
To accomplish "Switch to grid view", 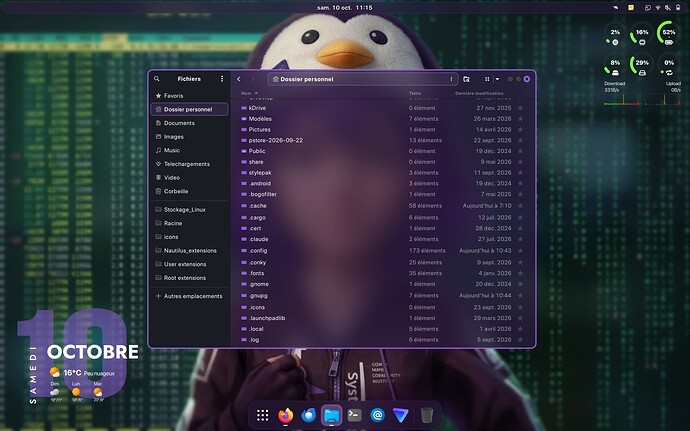I will 487,79.
